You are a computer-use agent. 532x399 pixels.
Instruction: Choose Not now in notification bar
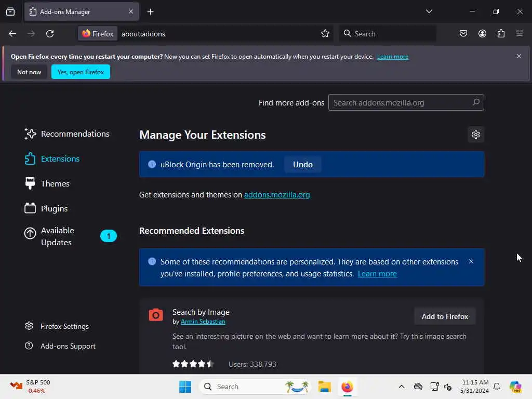point(29,72)
